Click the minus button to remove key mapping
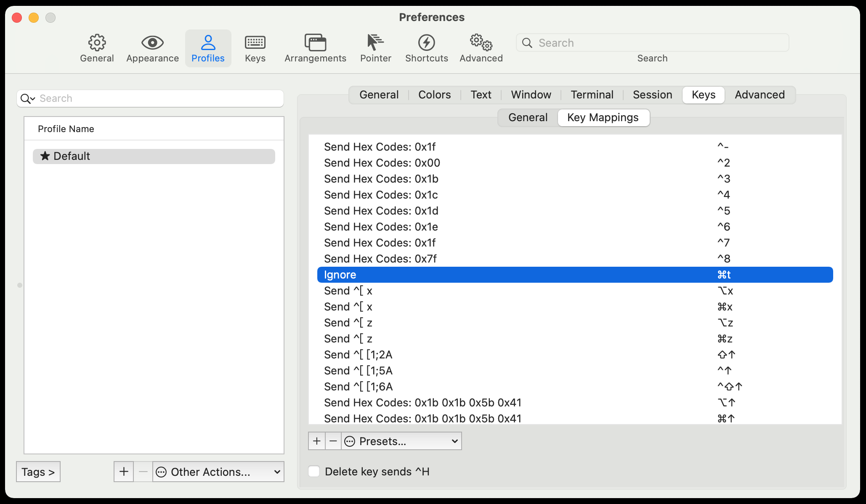866x504 pixels. click(x=333, y=441)
